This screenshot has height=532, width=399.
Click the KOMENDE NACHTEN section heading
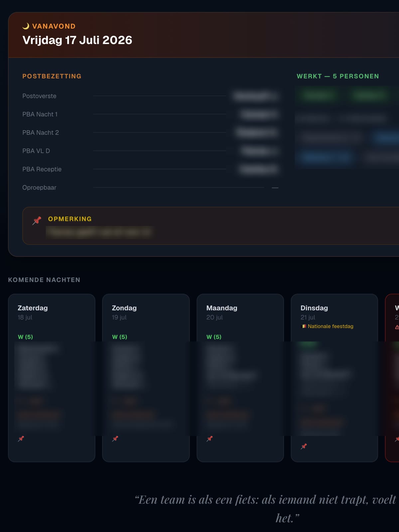44,280
